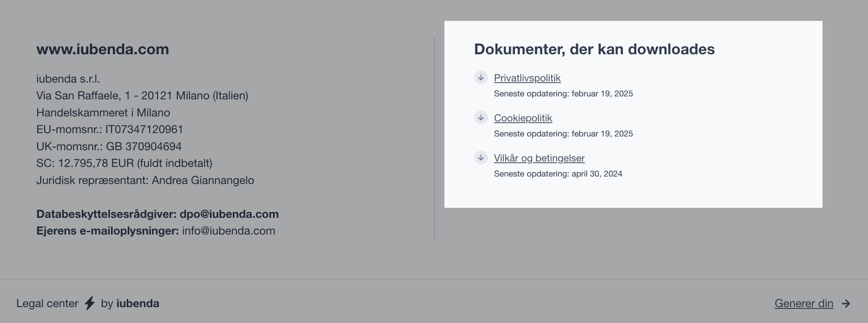Click the Legal center footer text

pos(47,303)
